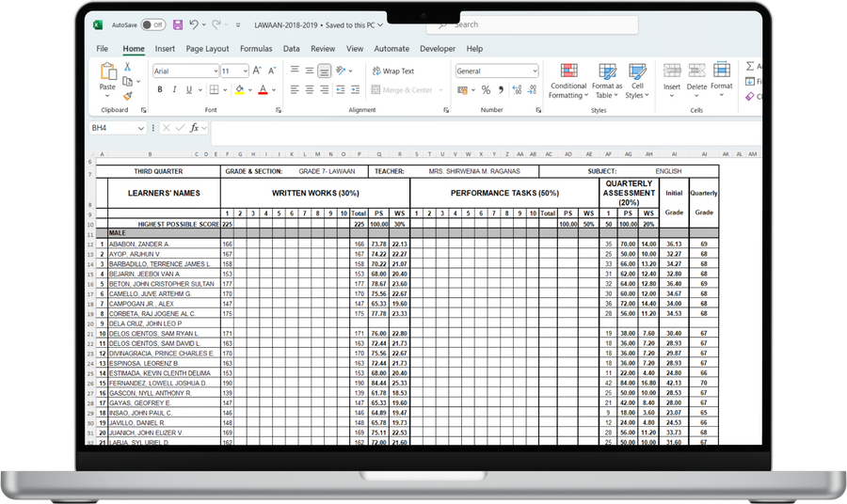
Task: Click the Save icon in title bar
Action: pyautogui.click(x=178, y=24)
